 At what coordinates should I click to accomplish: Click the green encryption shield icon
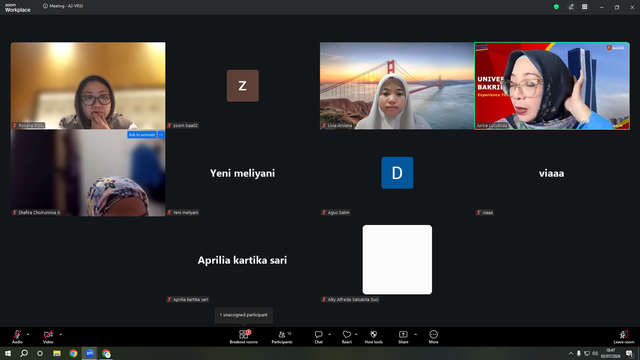click(556, 7)
